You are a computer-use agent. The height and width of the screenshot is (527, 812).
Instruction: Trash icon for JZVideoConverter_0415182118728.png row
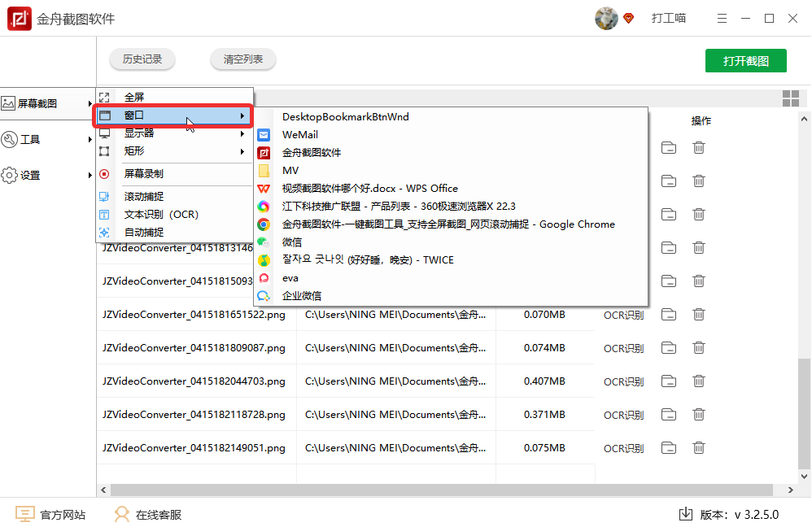699,415
